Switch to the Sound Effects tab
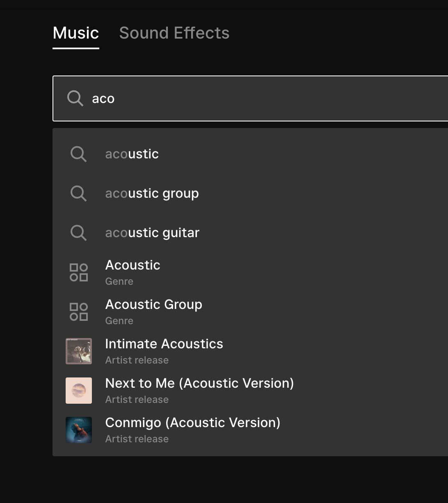 (x=174, y=33)
